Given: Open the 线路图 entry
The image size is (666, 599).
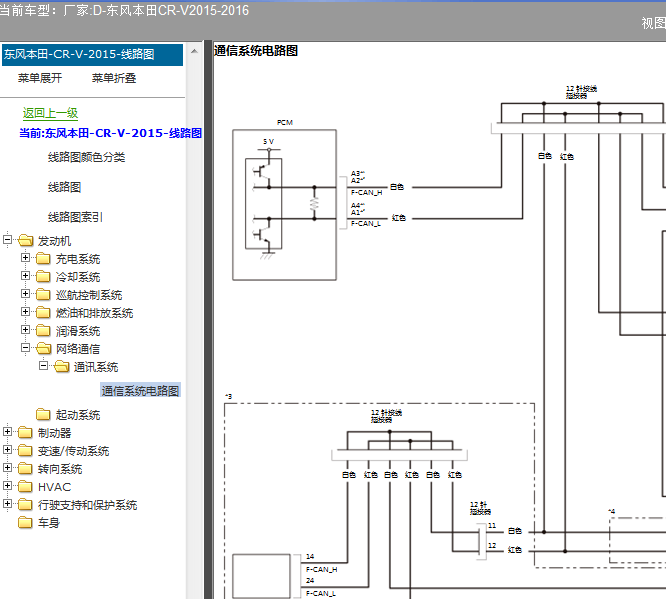Looking at the screenshot, I should (64, 187).
